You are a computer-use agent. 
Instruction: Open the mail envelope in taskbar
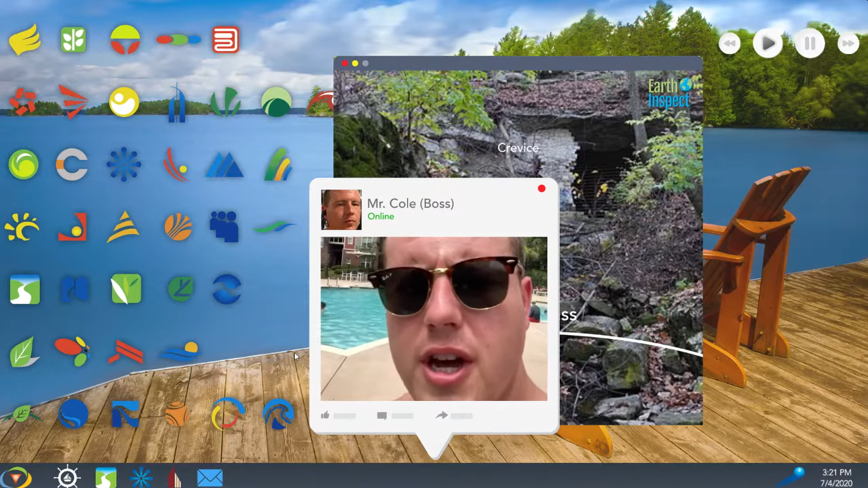pyautogui.click(x=210, y=478)
